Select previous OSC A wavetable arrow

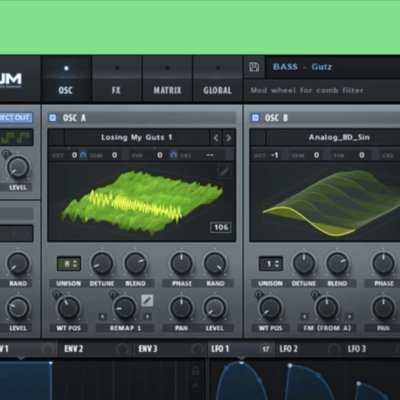pyautogui.click(x=216, y=138)
